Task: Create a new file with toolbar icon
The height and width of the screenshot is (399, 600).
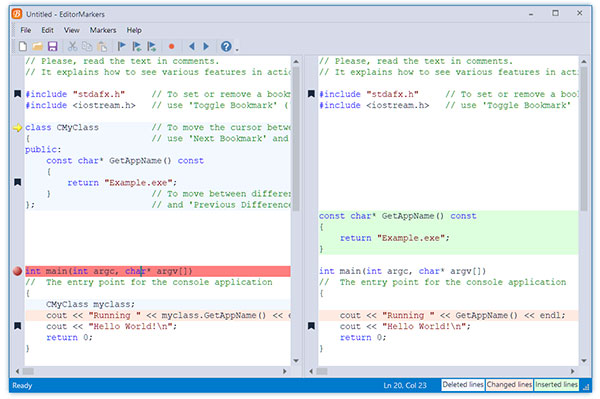Action: 23,47
